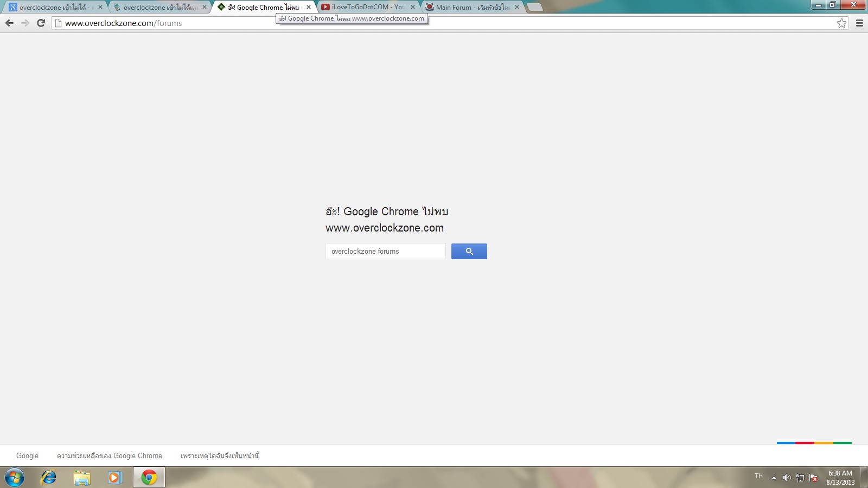Click the forward navigation arrow
This screenshot has width=868, height=488.
pyautogui.click(x=25, y=23)
